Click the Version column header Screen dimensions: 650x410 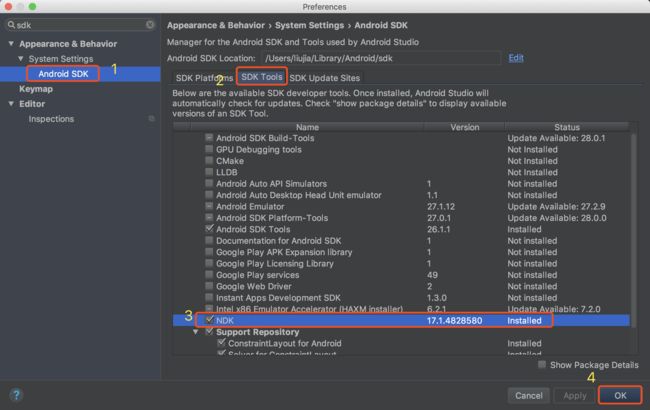[x=464, y=127]
